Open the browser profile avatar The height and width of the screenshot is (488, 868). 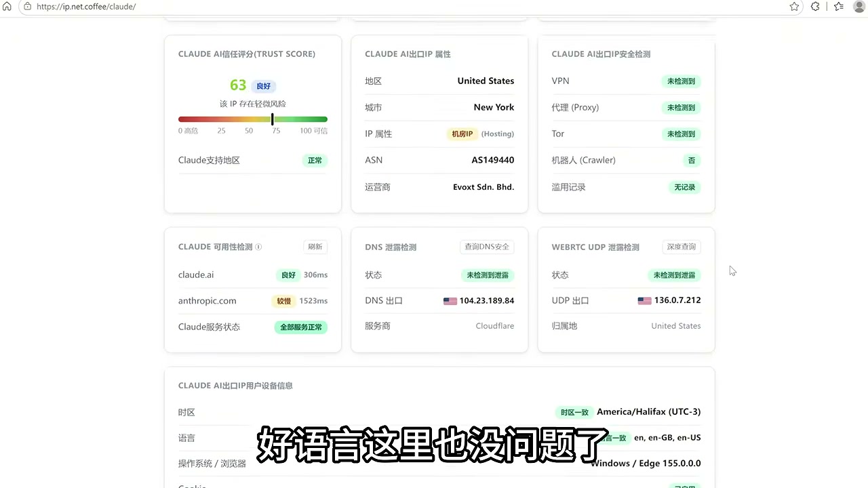(859, 6)
